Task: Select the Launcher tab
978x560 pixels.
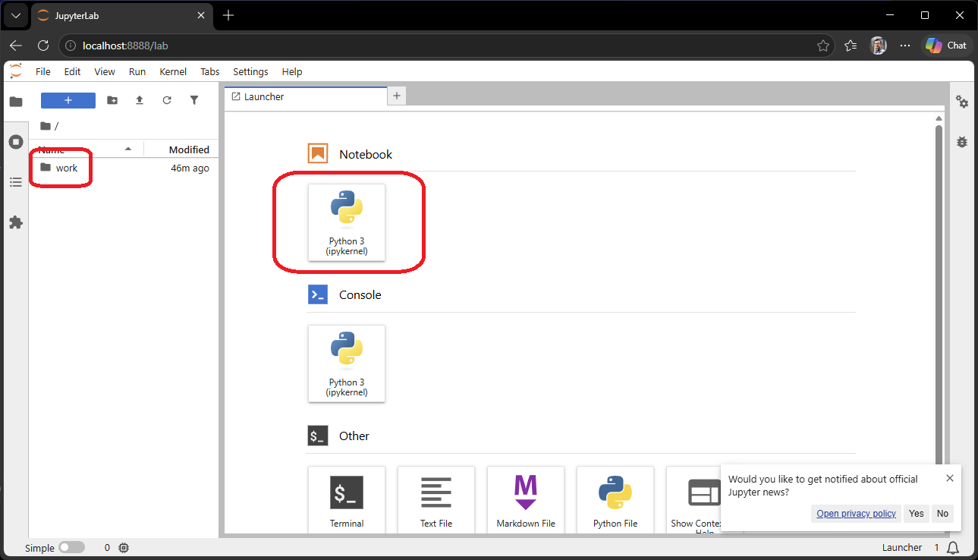Action: pyautogui.click(x=305, y=96)
